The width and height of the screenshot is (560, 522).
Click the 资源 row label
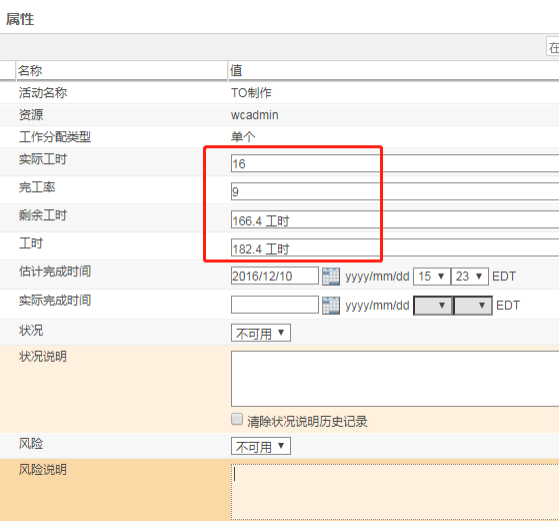point(31,115)
